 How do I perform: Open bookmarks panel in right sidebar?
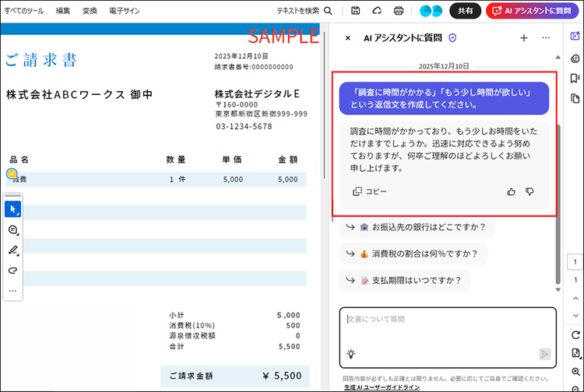point(575,78)
